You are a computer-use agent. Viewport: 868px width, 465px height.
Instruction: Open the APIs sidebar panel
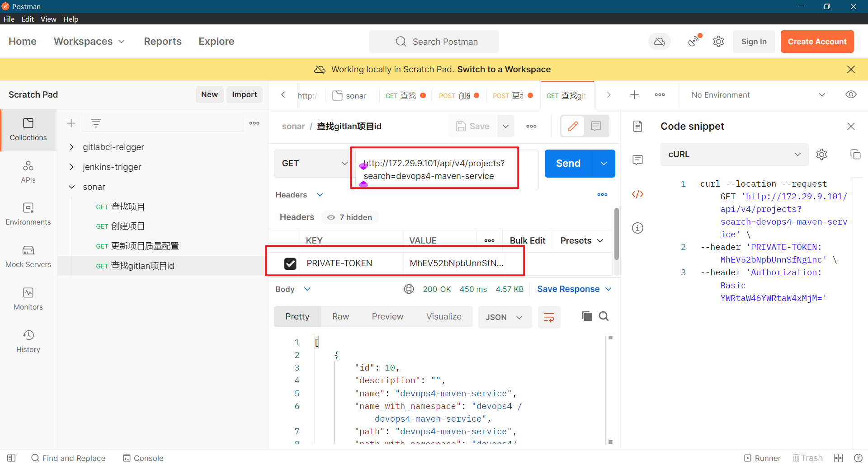(x=28, y=172)
